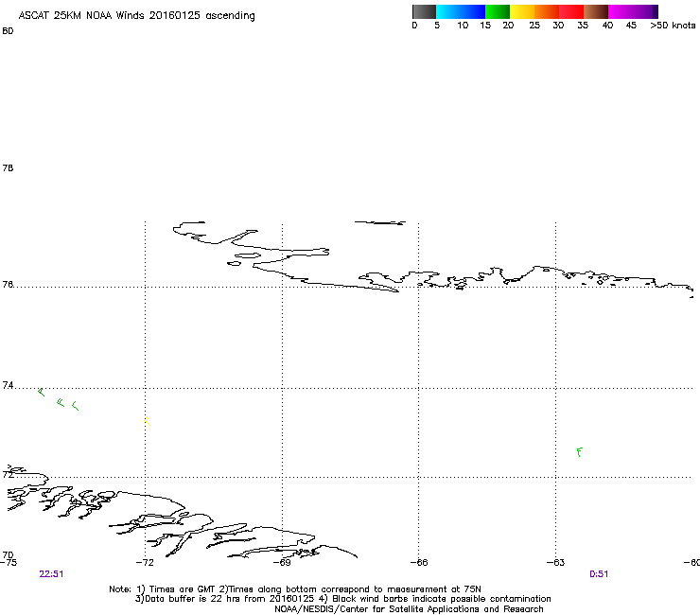700x615 pixels.
Task: Click the 'NOAA/NESDIS/Center for Satellite Applications and Research' credit
Action: pos(409,609)
